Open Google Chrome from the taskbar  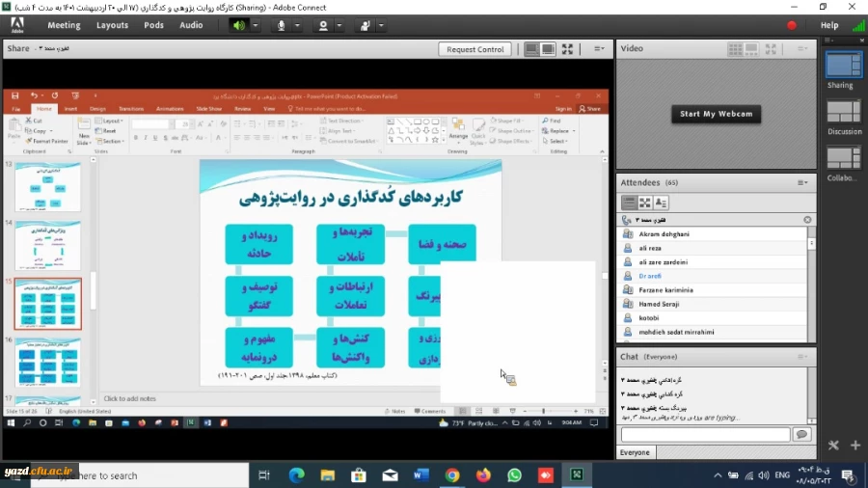[452, 475]
